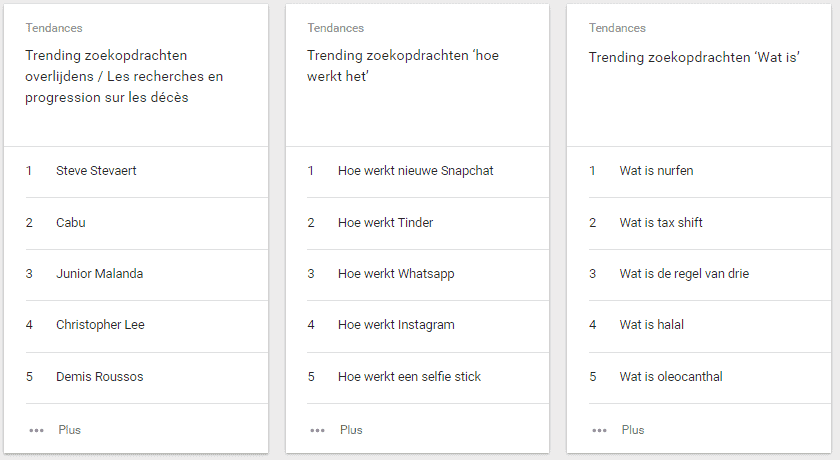Click the three-dots icon under 'Wat is' card
Image resolution: width=840 pixels, height=460 pixels.
pos(600,430)
